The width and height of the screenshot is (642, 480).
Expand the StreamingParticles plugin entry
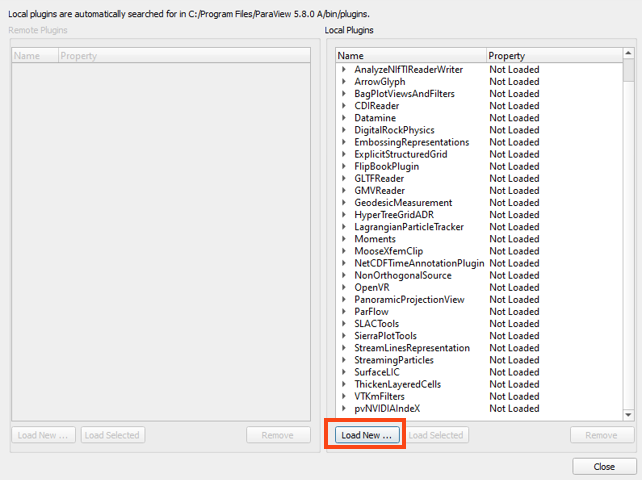pos(344,360)
